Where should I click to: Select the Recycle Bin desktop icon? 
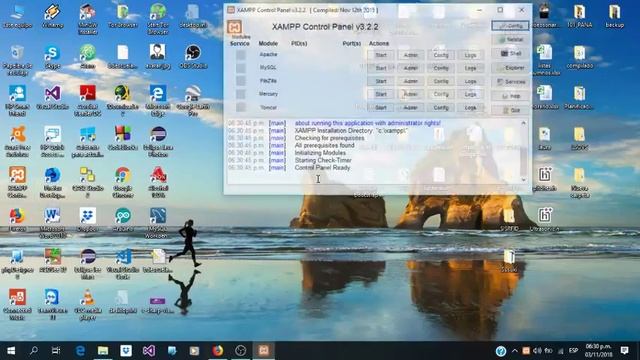18,59
